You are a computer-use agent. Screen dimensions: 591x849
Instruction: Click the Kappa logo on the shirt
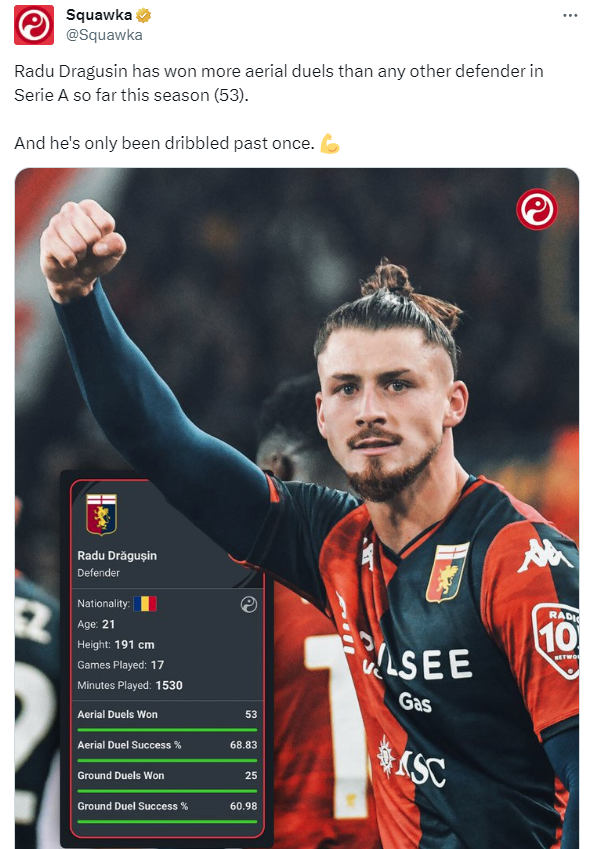[543, 556]
